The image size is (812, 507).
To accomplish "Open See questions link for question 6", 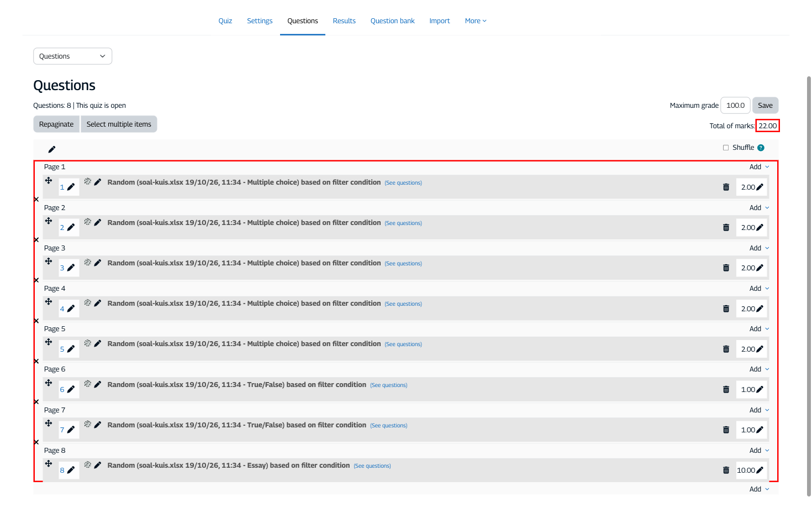I will [x=389, y=385].
